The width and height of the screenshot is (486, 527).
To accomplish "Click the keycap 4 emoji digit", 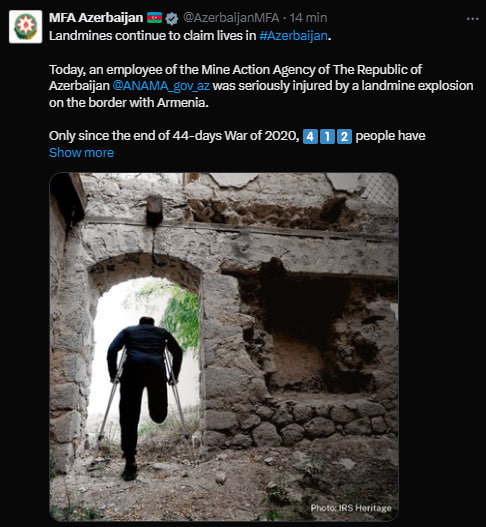I will click(310, 136).
